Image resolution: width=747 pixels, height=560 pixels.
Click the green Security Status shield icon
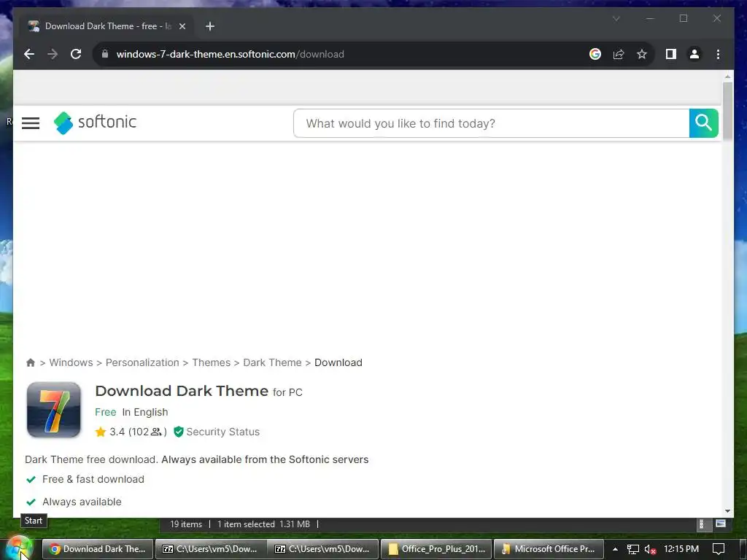179,432
